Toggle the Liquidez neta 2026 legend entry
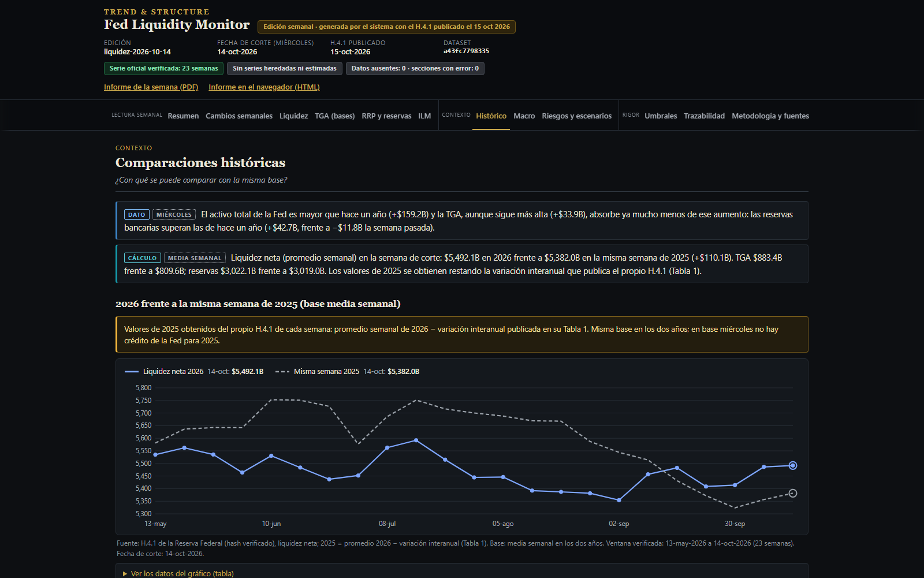This screenshot has width=924, height=578. (x=194, y=372)
